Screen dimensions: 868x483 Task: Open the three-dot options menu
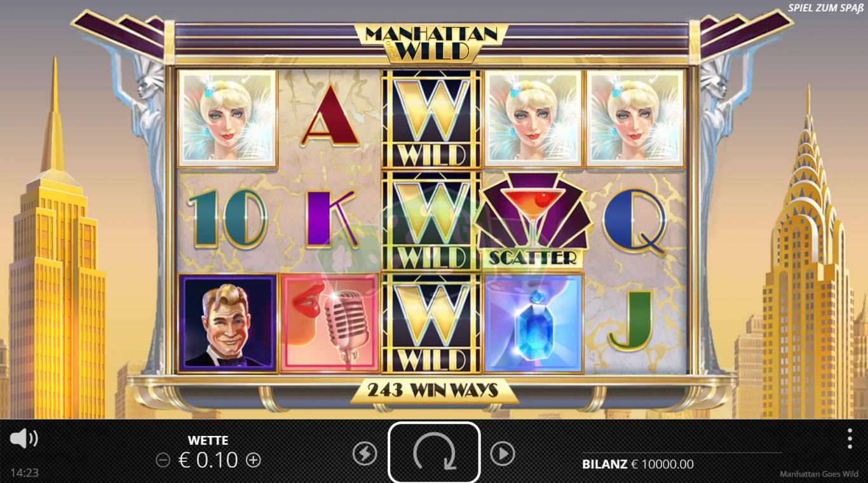[x=850, y=439]
